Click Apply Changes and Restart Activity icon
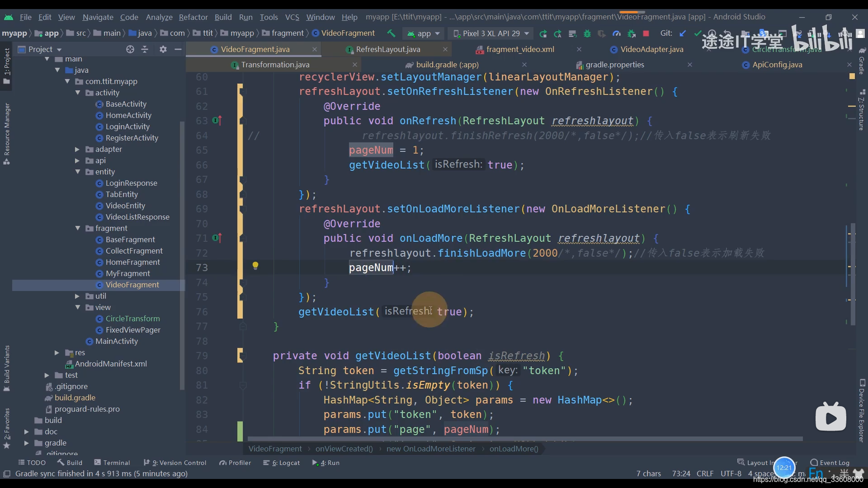 coord(558,33)
